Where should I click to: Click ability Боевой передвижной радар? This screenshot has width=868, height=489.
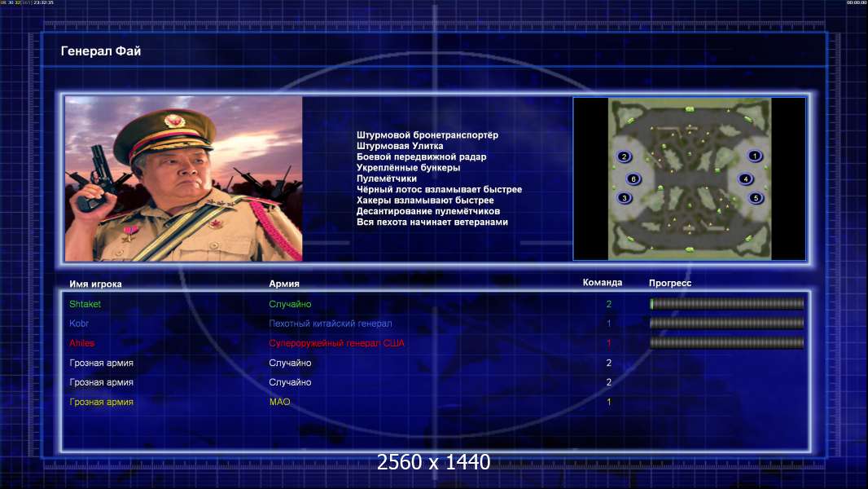421,156
